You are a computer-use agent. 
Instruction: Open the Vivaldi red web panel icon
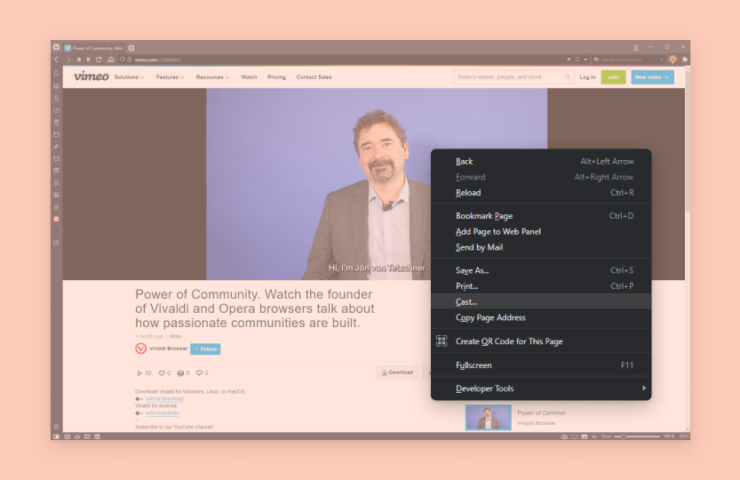[56, 219]
